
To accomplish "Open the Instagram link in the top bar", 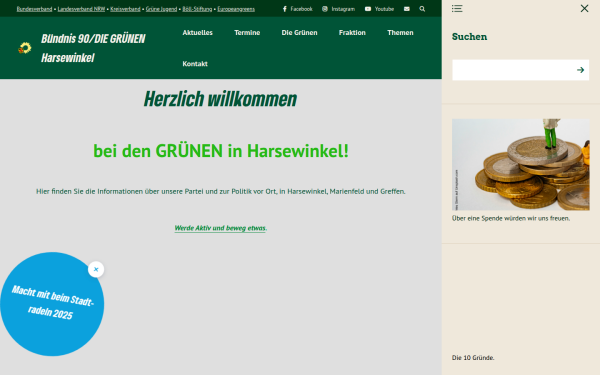I will (x=338, y=9).
